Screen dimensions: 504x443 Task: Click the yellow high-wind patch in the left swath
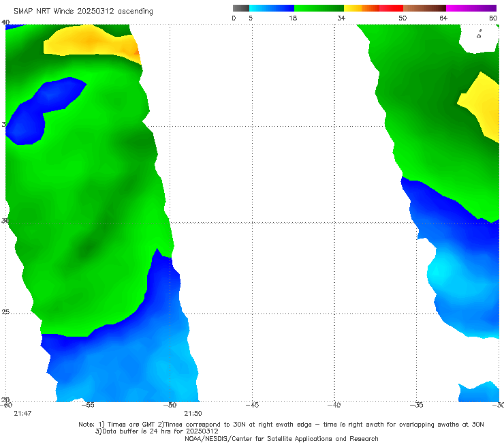coord(92,42)
